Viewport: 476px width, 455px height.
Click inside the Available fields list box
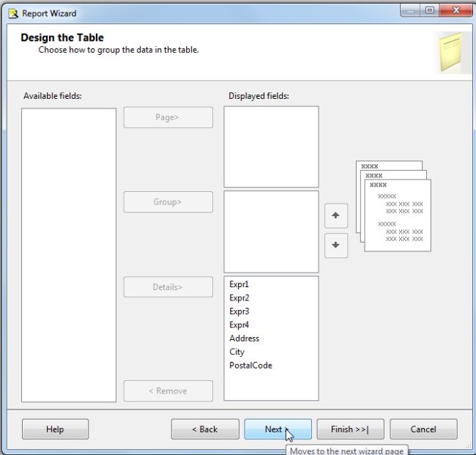click(x=69, y=255)
